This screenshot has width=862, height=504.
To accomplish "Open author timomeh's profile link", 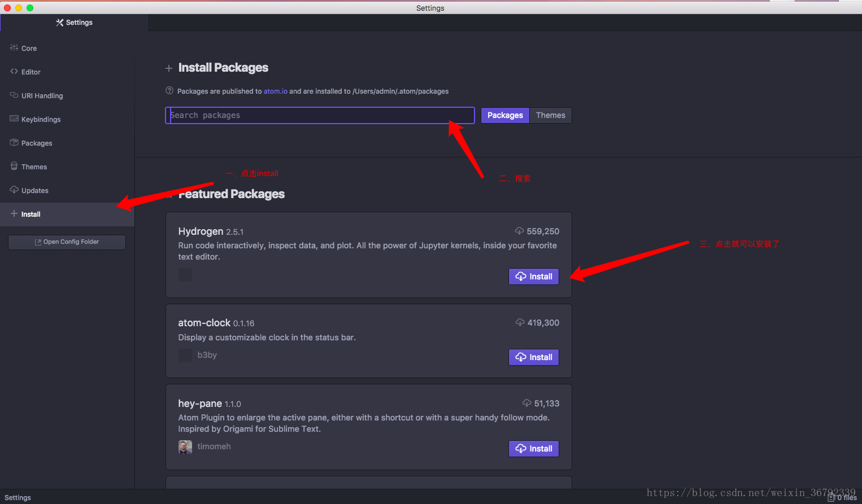I will tap(214, 446).
